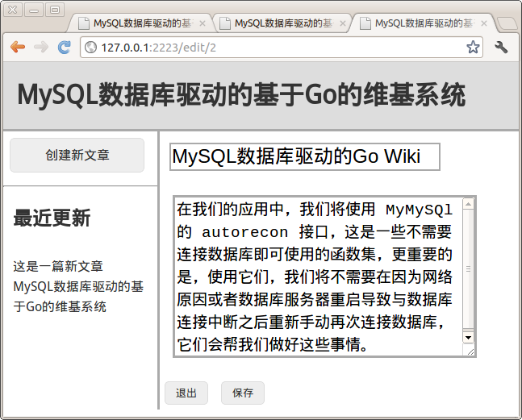Open the sidebar MySQL数据库驱动的基于Go的维基系统 link
Screen dimensions: 522x420
(78, 297)
